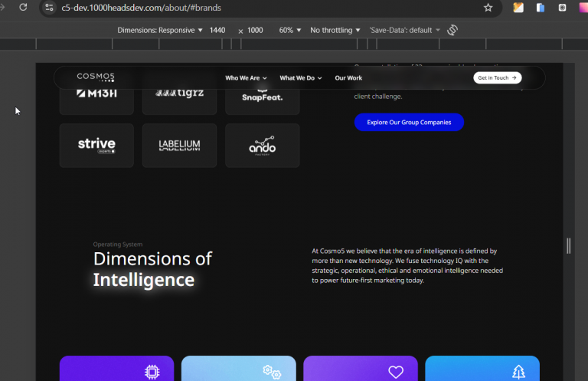Viewport: 588px width, 381px height.
Task: Expand the What We Do menu
Action: pyautogui.click(x=301, y=78)
